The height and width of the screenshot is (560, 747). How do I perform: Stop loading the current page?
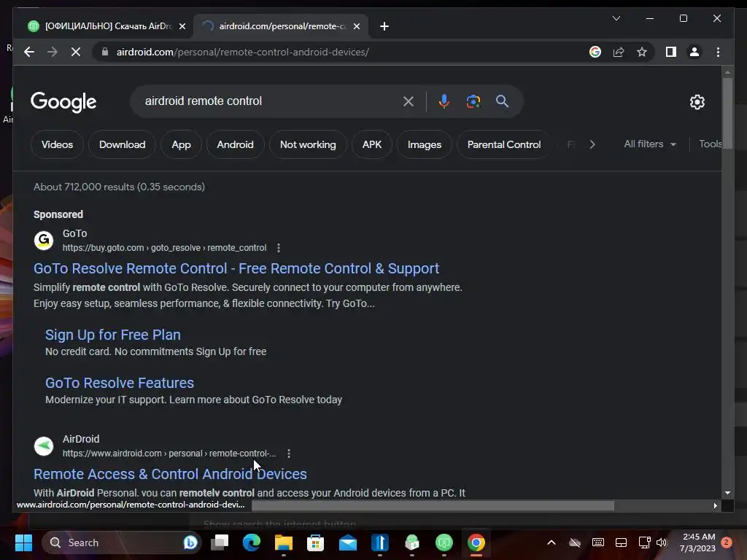click(x=76, y=52)
